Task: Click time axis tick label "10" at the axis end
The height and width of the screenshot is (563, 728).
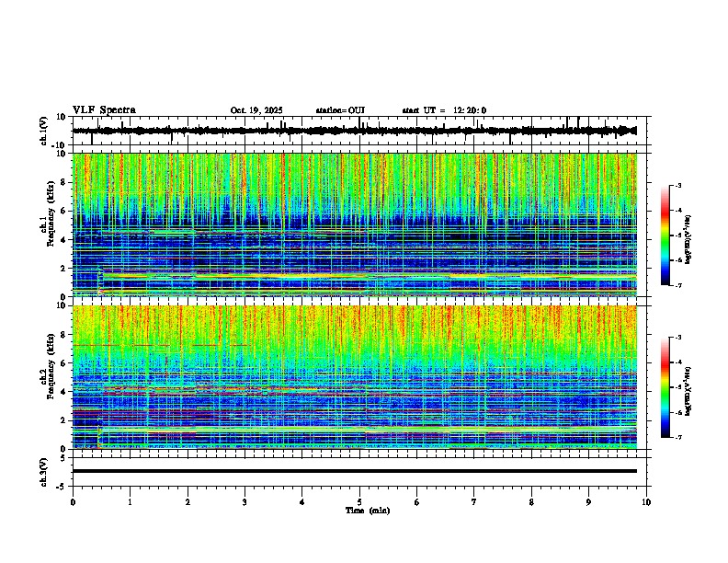Action: pos(646,502)
